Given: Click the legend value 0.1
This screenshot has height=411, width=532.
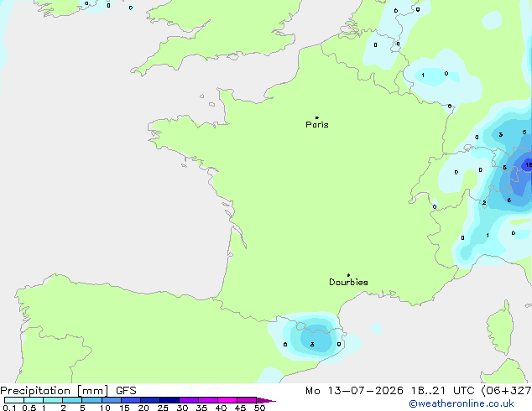Looking at the screenshot, I should pos(9,408).
